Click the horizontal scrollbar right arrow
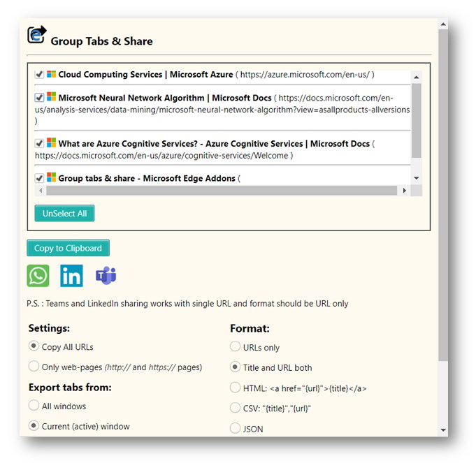 point(405,191)
